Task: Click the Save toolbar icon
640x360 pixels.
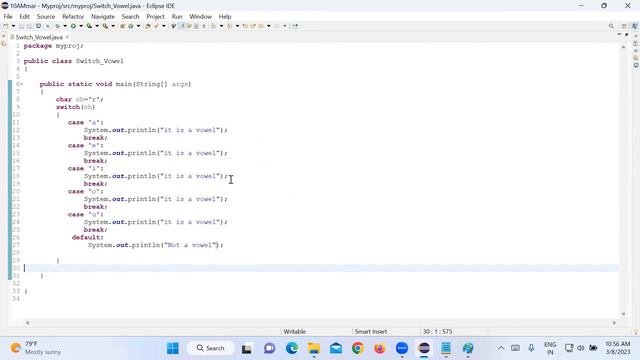Action: (21, 26)
